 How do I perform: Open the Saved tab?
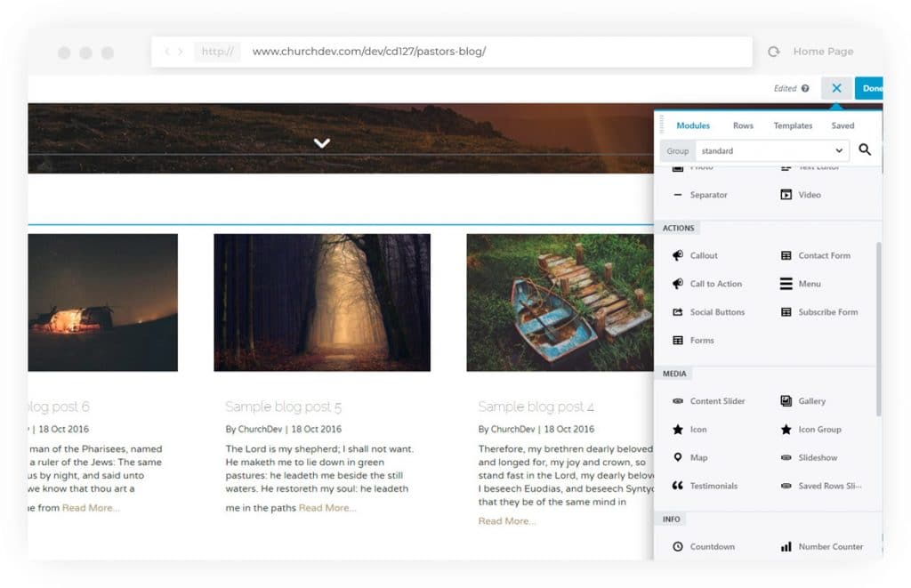[x=842, y=125]
